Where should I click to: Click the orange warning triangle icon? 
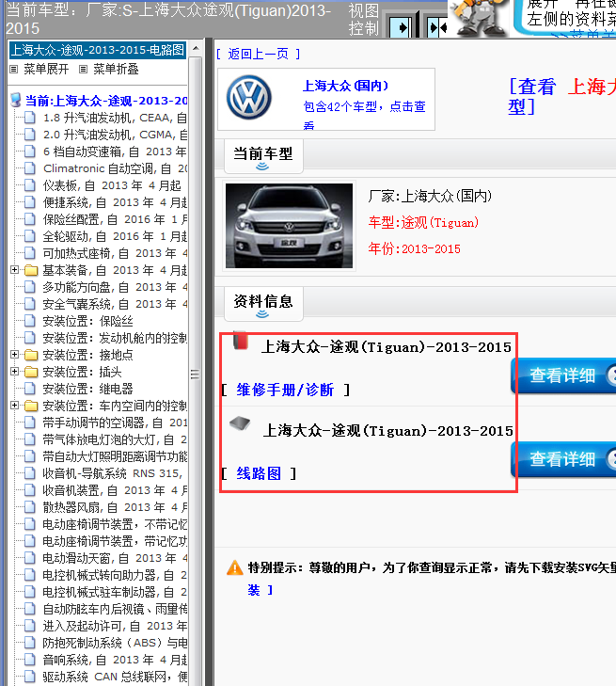pos(235,567)
